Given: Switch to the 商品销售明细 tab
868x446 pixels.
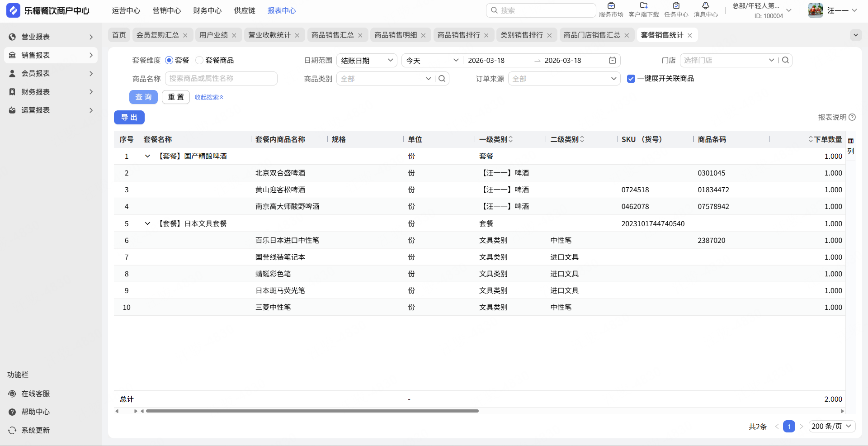Looking at the screenshot, I should (396, 35).
